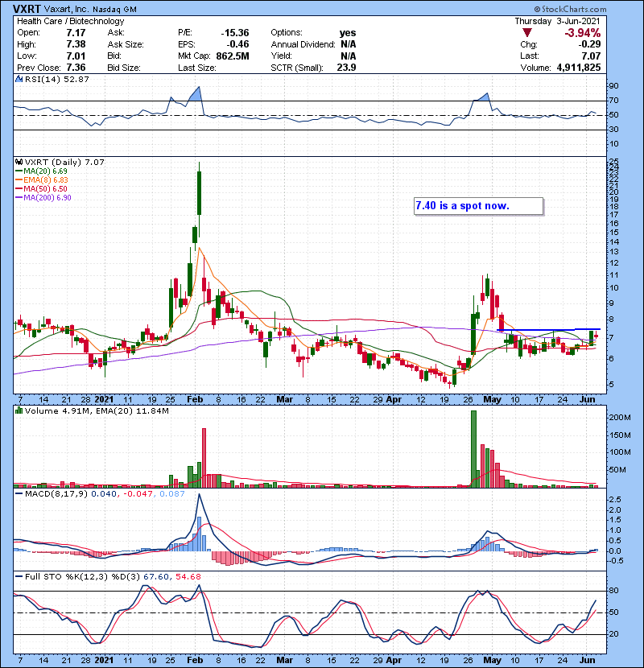
Task: Click the MA(200) 6.90 legend entry
Action: [x=43, y=198]
